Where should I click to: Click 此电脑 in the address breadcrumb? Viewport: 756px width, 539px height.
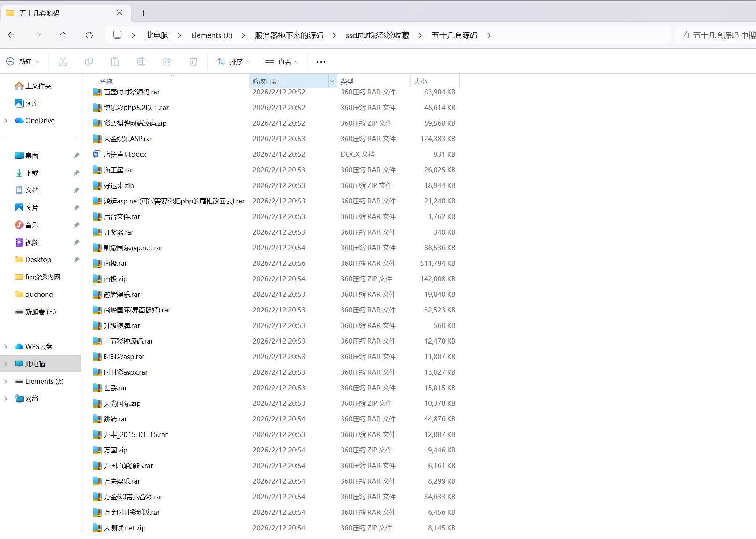157,35
